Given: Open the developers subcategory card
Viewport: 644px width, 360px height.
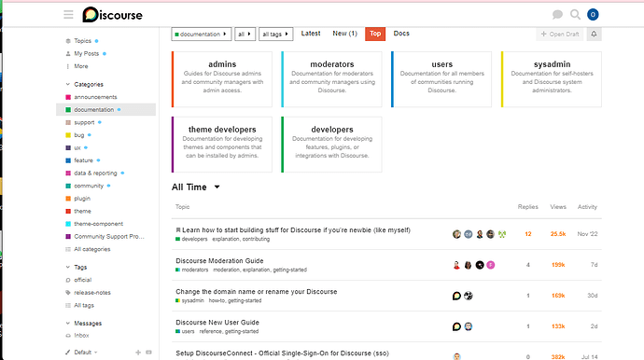Looking at the screenshot, I should (x=331, y=145).
